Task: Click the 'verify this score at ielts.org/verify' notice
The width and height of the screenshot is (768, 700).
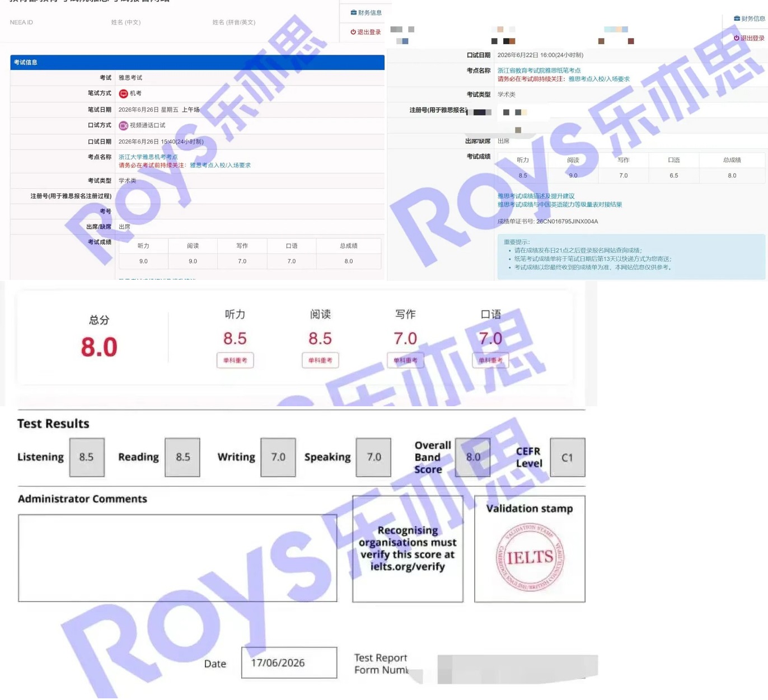Action: coord(408,548)
